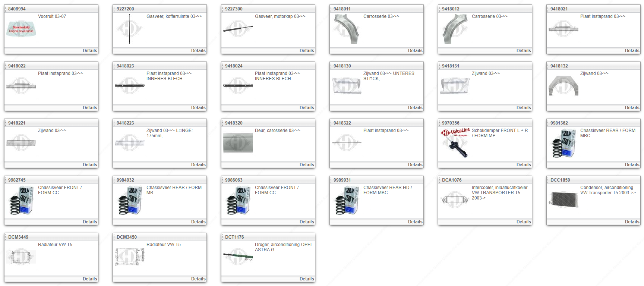Open Details for Gasveer motorkap 9227300
This screenshot has width=644, height=286.
(x=307, y=51)
